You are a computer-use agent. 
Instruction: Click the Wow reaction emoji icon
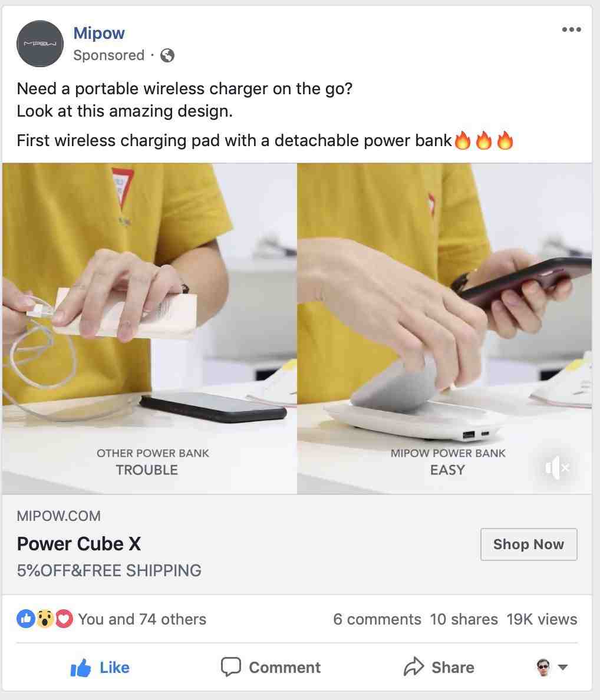(x=45, y=619)
